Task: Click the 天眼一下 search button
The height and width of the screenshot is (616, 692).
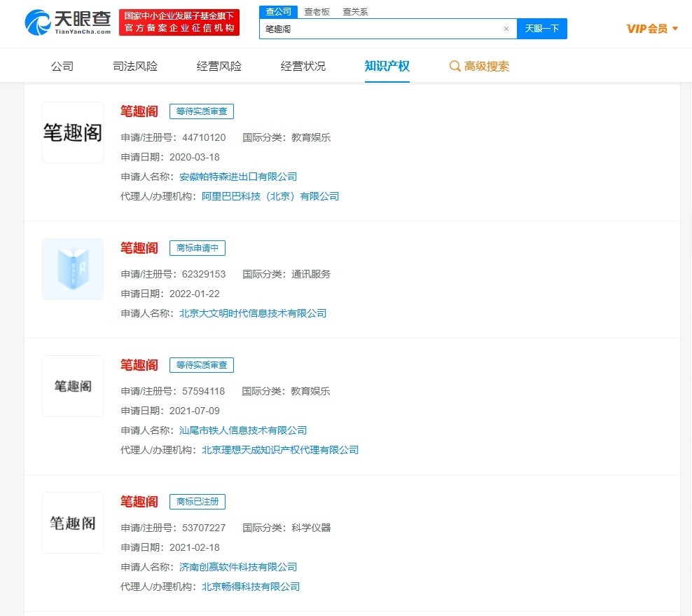Action: [x=542, y=28]
